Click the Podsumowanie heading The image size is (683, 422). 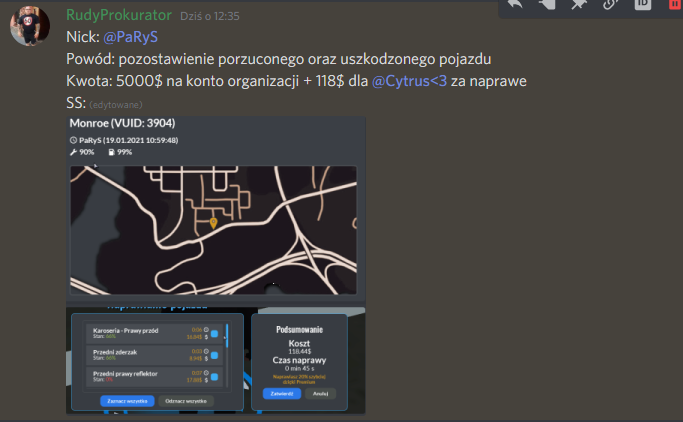click(x=299, y=330)
